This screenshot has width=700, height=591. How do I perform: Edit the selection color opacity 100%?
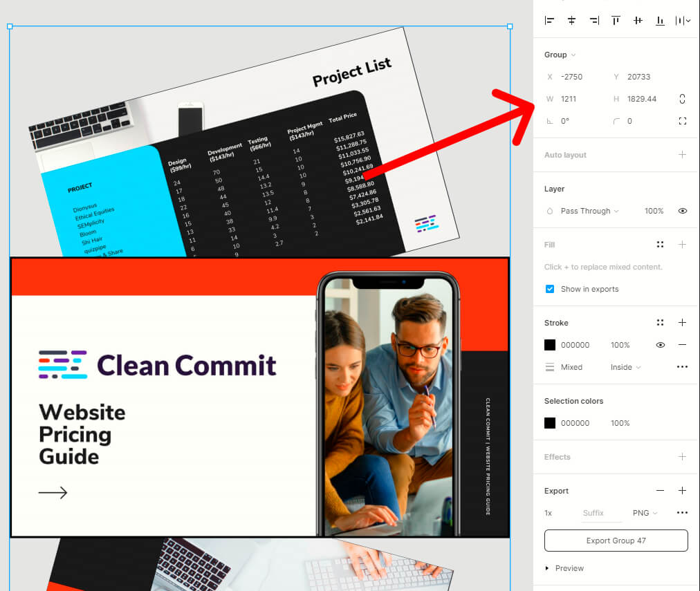620,423
